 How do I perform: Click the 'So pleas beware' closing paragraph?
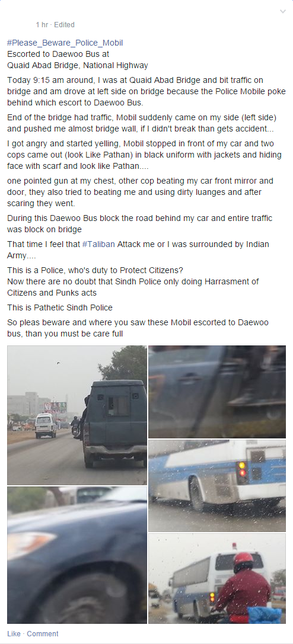point(138,328)
